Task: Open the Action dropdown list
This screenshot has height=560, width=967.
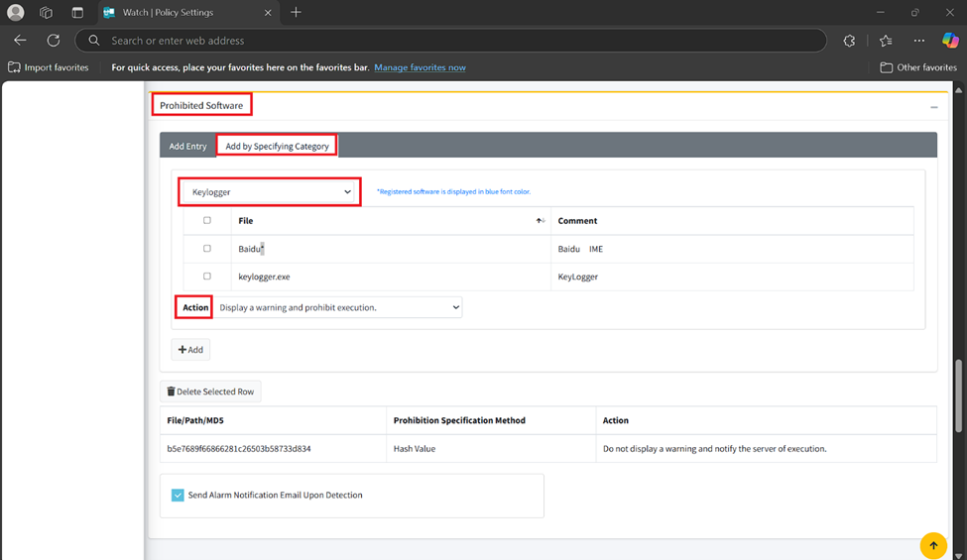Action: [x=338, y=308]
